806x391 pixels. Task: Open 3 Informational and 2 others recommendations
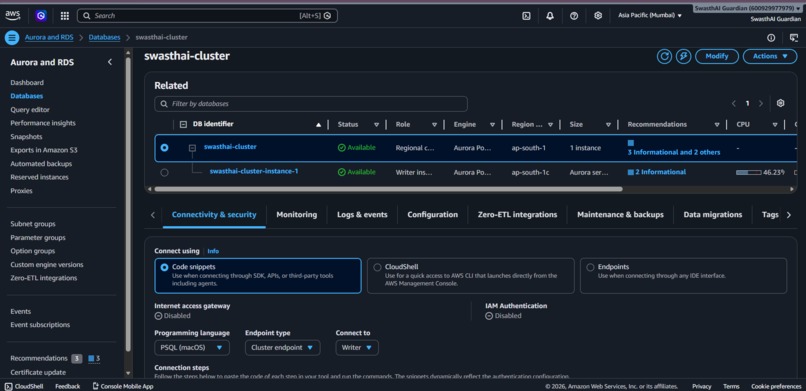click(x=673, y=153)
